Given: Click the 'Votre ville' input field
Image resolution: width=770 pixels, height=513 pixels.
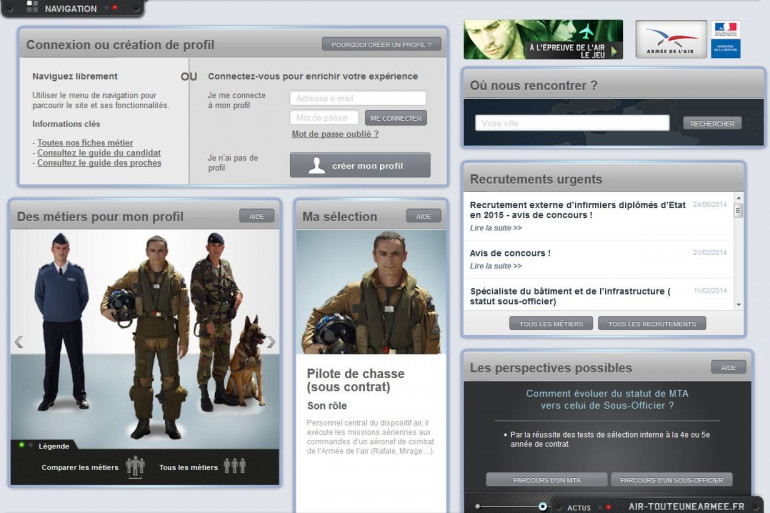Looking at the screenshot, I should point(572,123).
